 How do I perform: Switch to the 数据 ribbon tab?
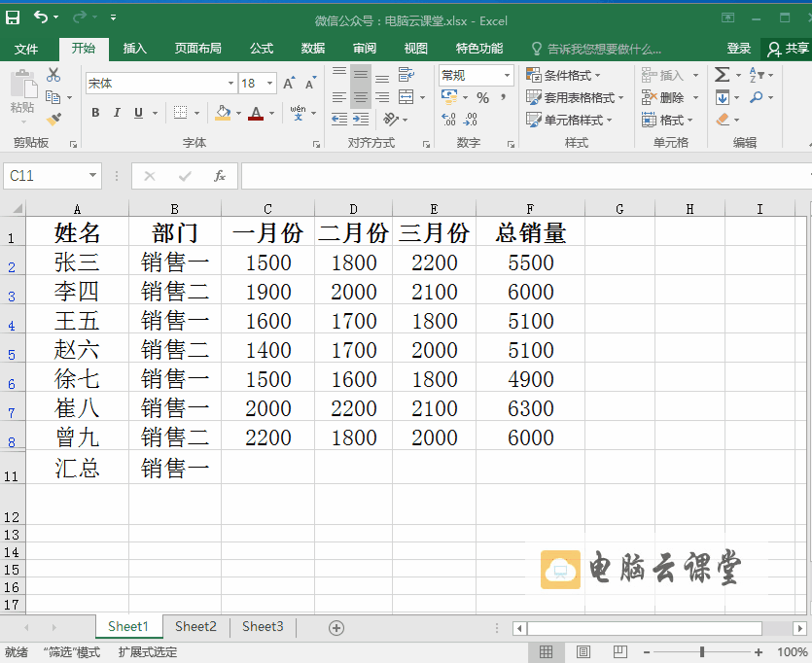tap(313, 49)
